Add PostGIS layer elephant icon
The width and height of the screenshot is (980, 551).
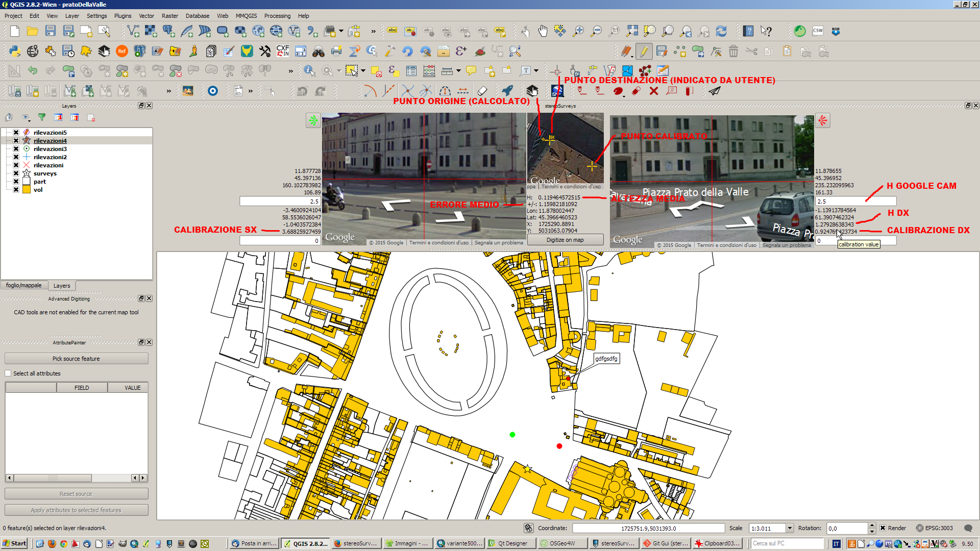coord(169,32)
